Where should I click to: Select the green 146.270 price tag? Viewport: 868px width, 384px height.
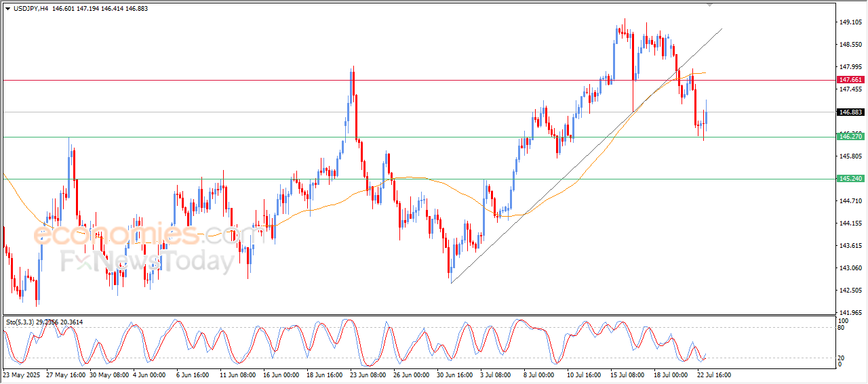click(850, 137)
